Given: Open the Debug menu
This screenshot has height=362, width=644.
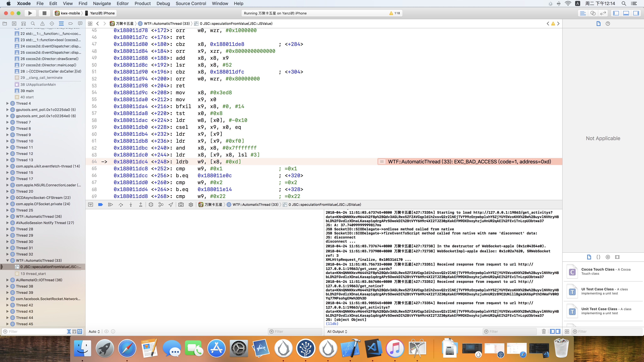Looking at the screenshot, I should pyautogui.click(x=163, y=3).
